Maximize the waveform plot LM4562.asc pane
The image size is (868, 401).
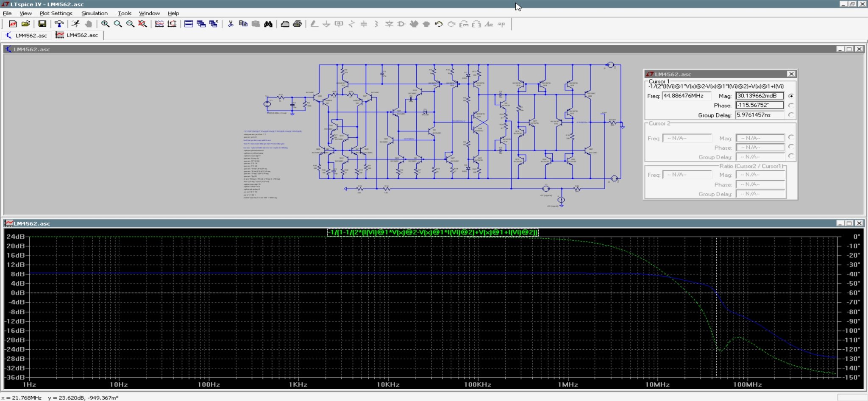[849, 223]
